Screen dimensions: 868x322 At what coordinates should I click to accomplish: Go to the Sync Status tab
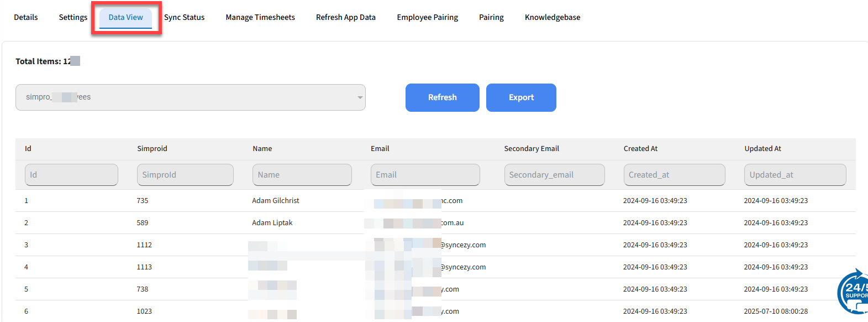[185, 17]
